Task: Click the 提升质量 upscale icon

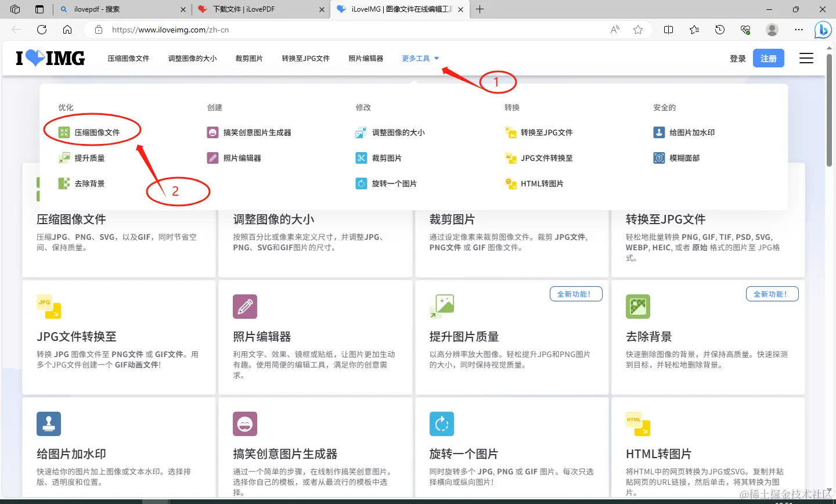Action: [x=64, y=157]
